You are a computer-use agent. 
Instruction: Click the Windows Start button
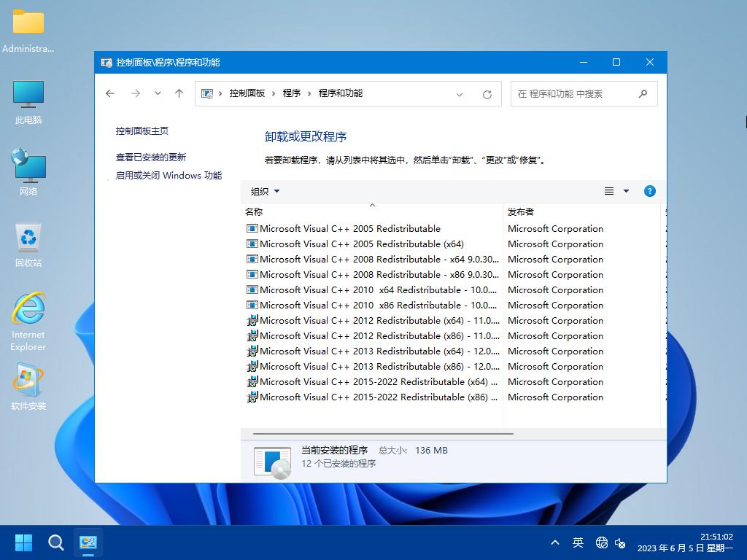[x=23, y=542]
